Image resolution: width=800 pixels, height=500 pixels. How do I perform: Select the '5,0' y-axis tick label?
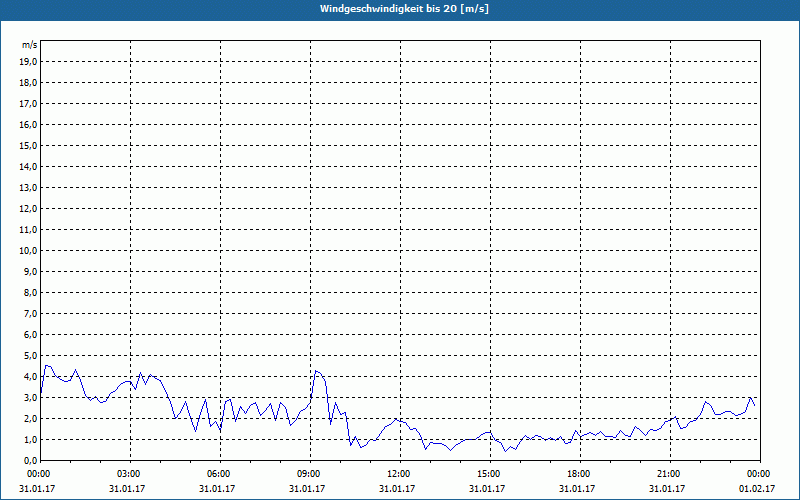(30, 355)
